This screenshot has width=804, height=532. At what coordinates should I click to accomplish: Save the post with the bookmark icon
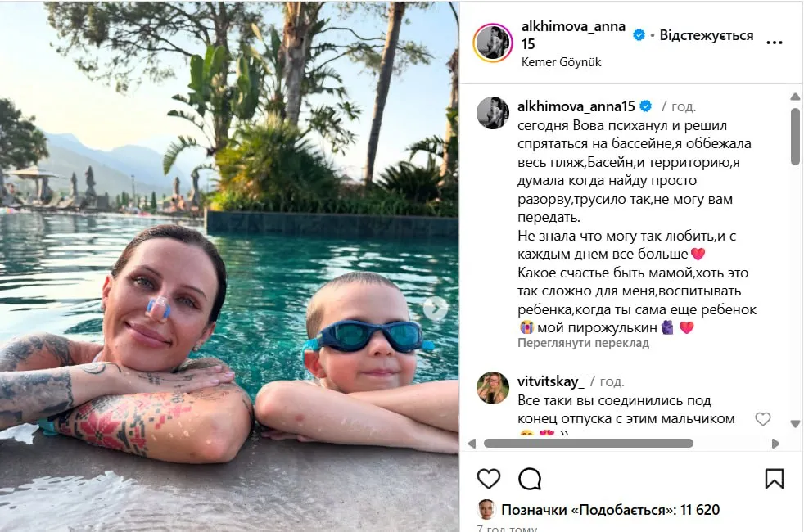tap(775, 479)
